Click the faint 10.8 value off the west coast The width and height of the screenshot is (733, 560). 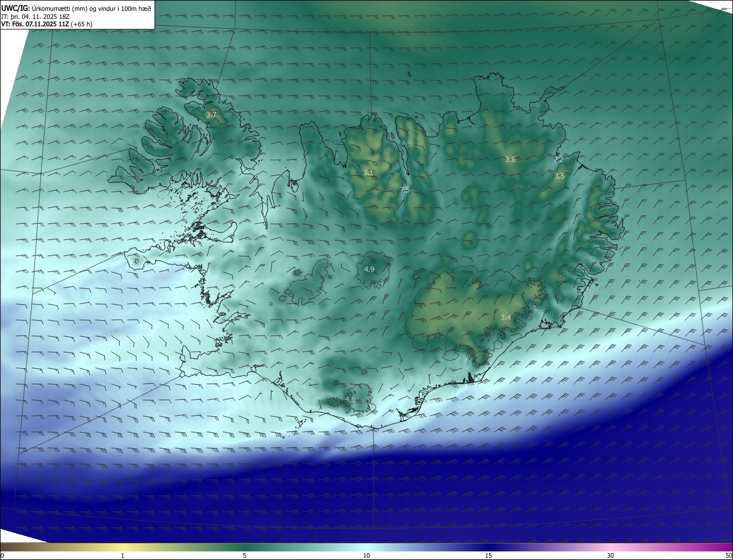click(164, 277)
